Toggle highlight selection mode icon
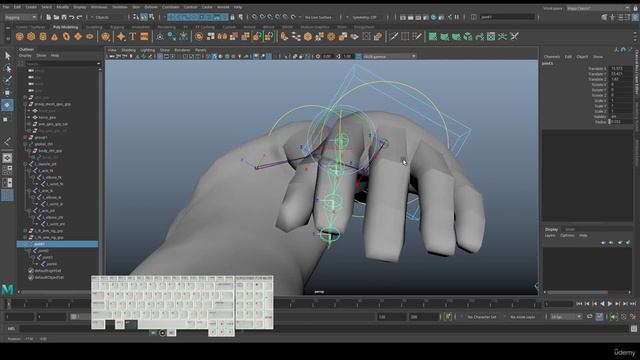Image resolution: width=640 pixels, height=360 pixels. 240,17
